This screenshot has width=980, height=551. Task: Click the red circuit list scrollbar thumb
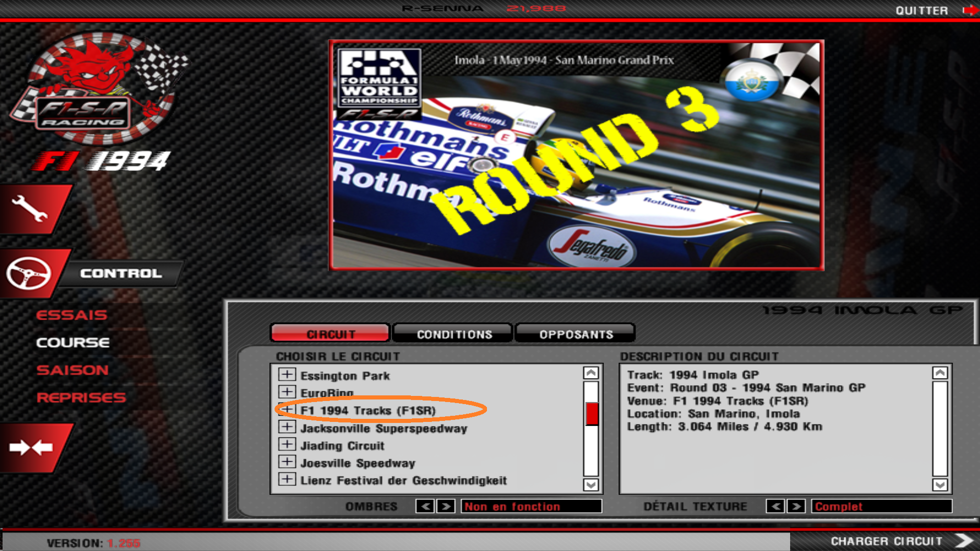coord(592,414)
